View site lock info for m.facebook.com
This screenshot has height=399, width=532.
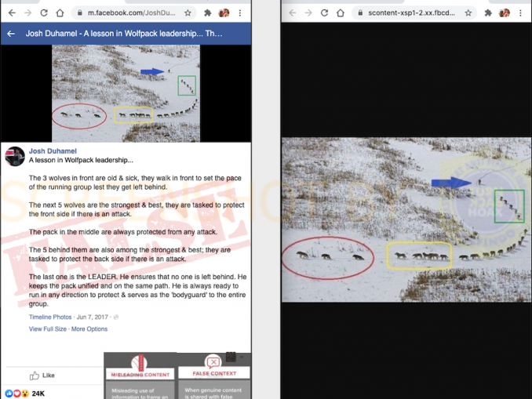click(80, 13)
